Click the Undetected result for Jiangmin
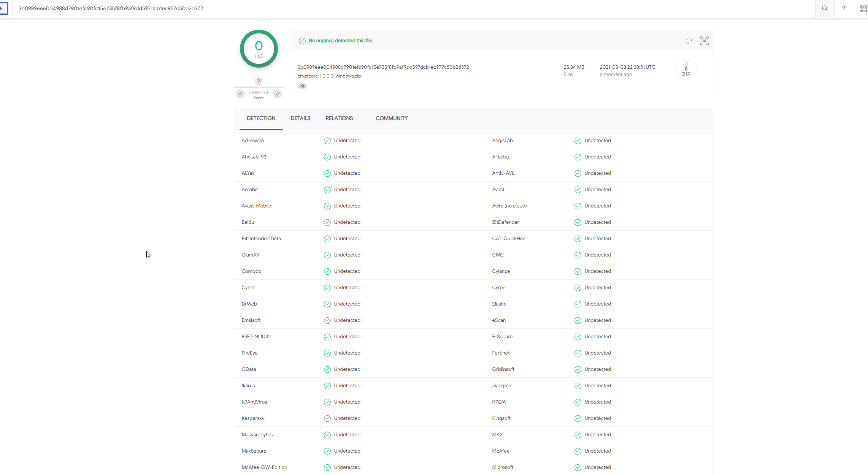The width and height of the screenshot is (868, 475). click(x=598, y=386)
